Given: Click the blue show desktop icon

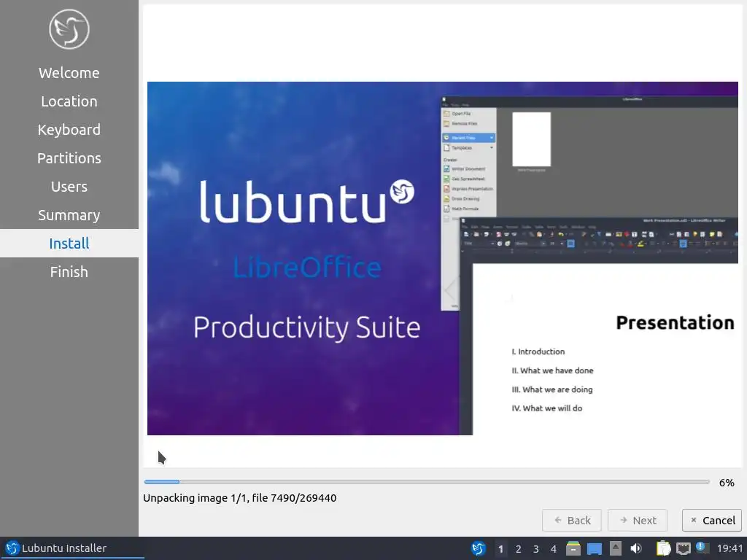Looking at the screenshot, I should click(x=594, y=548).
